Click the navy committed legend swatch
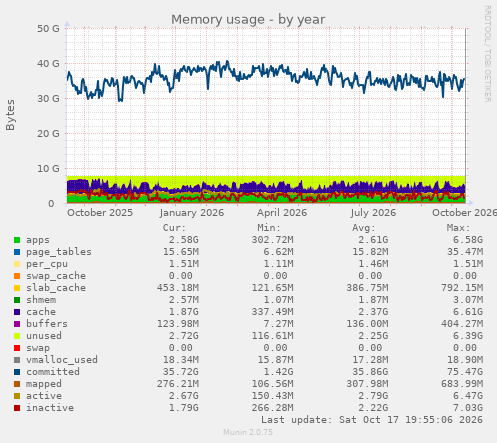 [17, 372]
